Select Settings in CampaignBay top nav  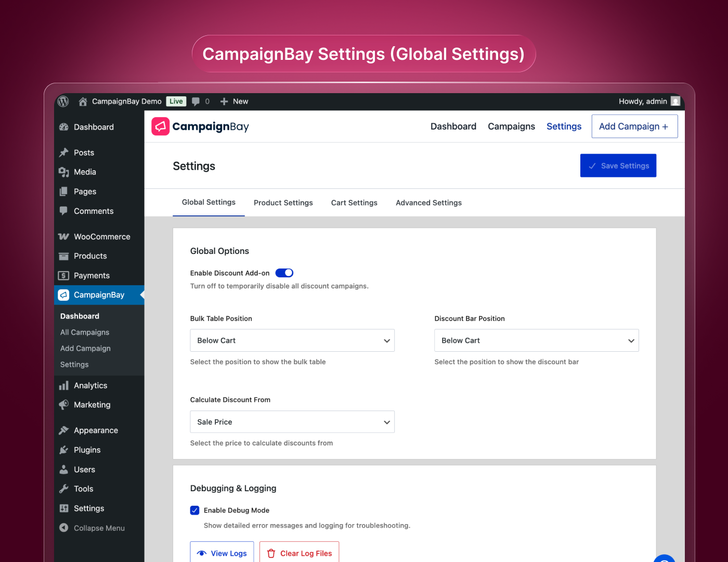tap(564, 126)
